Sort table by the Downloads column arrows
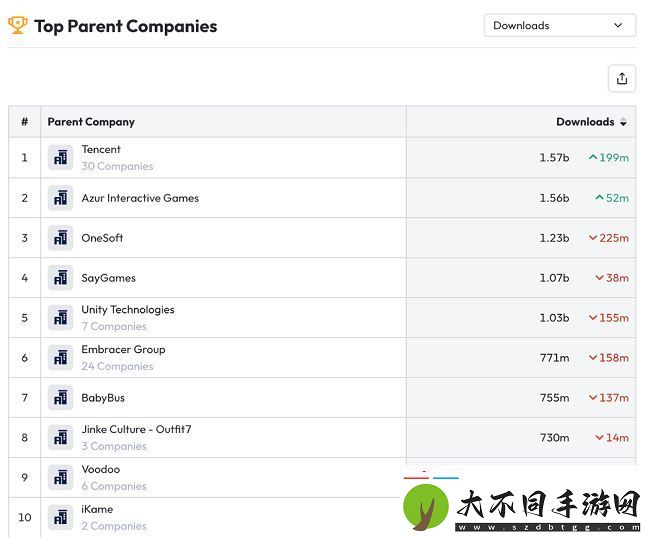650x537 pixels. (x=623, y=122)
